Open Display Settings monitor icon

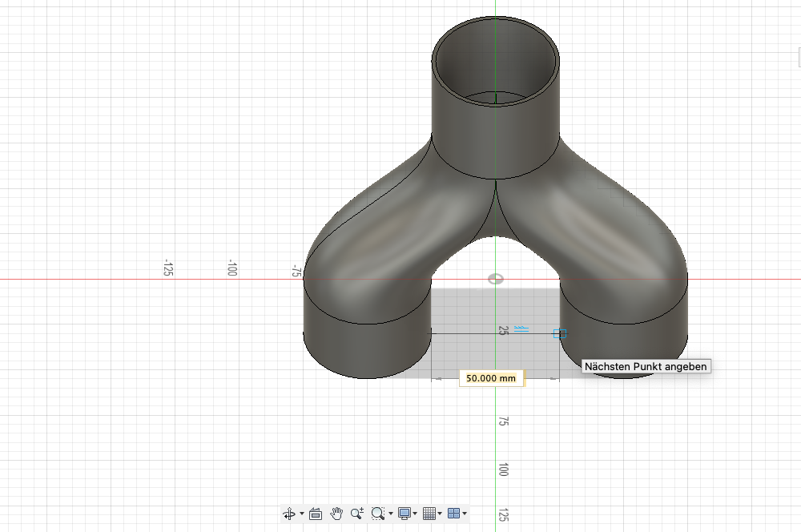tap(405, 514)
